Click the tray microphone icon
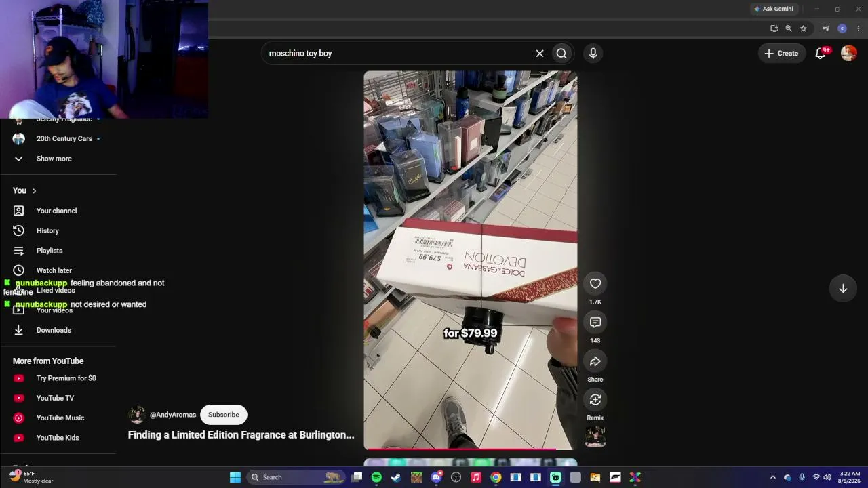This screenshot has height=488, width=868. (802, 477)
